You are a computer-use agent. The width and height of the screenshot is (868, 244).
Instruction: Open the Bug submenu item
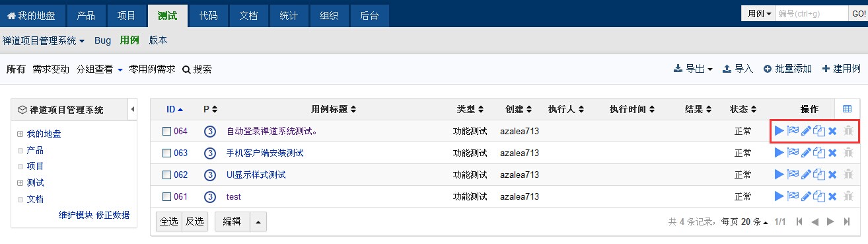[x=102, y=40]
